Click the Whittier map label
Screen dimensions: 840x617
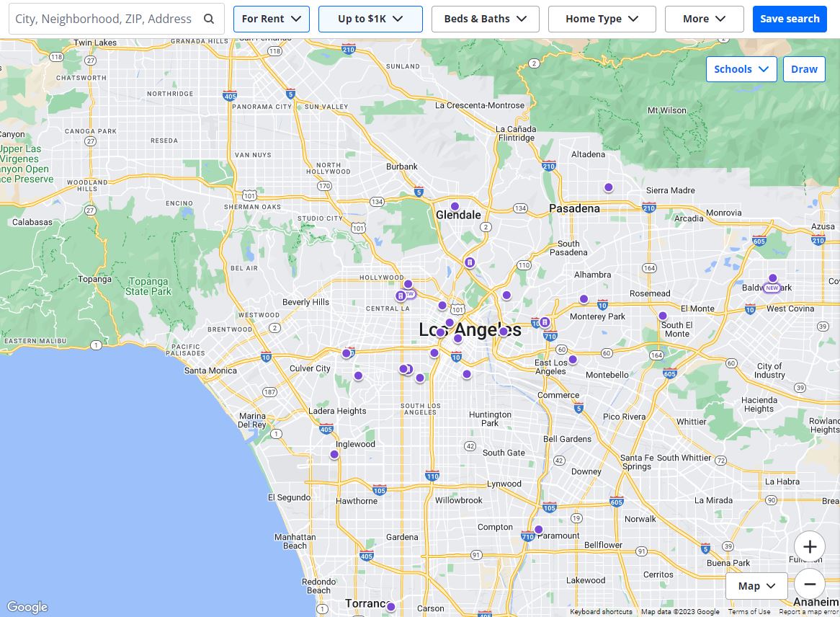(691, 422)
